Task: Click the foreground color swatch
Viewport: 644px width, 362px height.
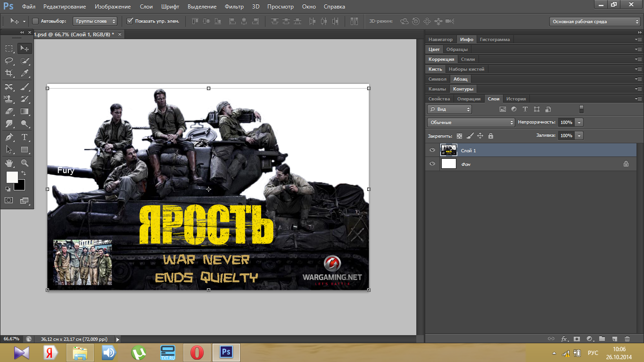Action: 12,177
